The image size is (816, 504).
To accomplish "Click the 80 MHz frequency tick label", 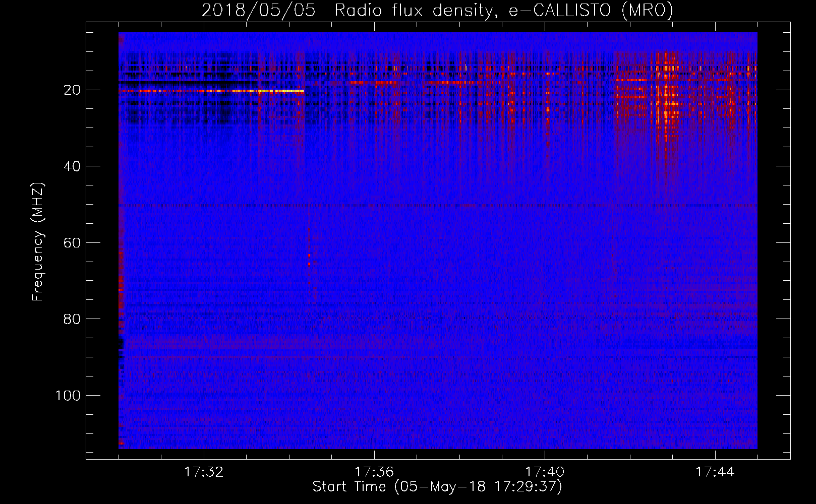I will click(73, 319).
